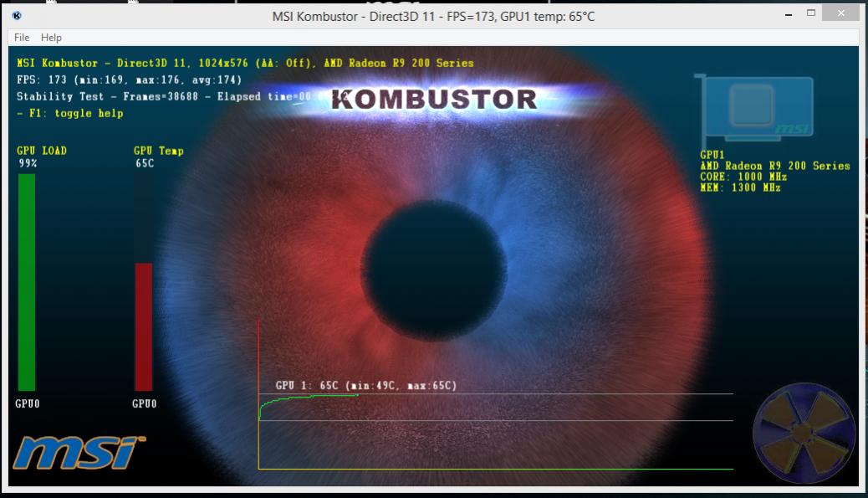Click the 'GPU1' label under card icon
This screenshot has height=498, width=868.
712,155
